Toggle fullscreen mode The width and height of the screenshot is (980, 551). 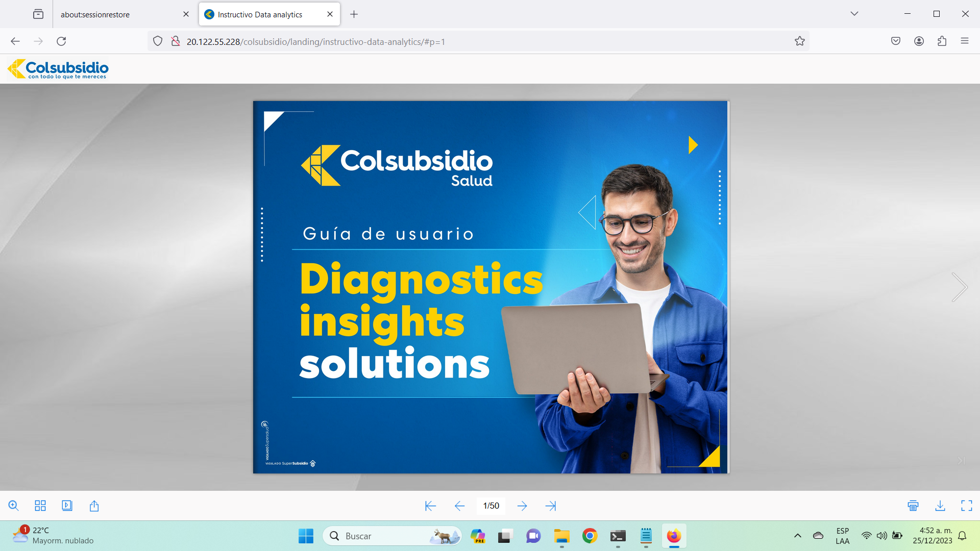pyautogui.click(x=966, y=506)
